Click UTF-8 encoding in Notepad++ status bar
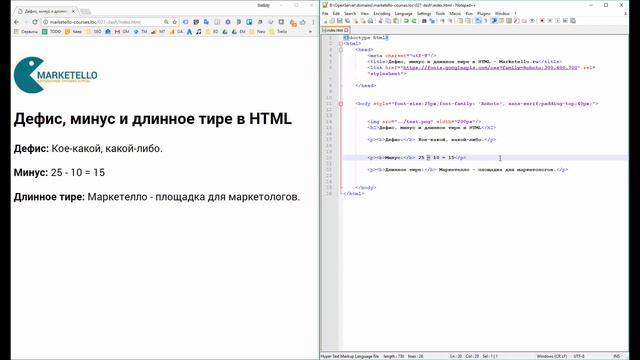Screen dimensions: 640x360 coord(579,356)
